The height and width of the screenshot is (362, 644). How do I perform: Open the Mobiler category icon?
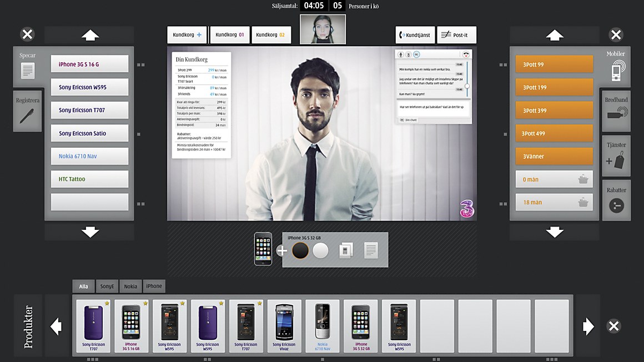[618, 71]
